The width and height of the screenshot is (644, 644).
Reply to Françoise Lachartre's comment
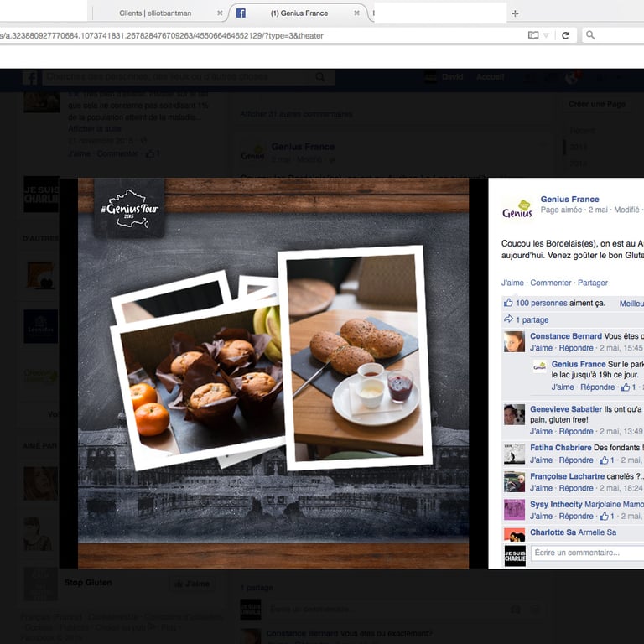point(576,488)
